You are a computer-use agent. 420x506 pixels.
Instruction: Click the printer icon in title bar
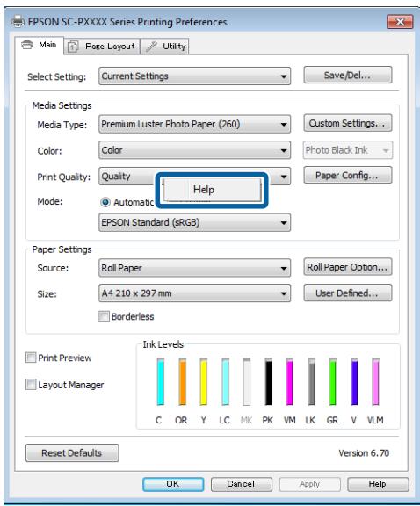pos(18,22)
